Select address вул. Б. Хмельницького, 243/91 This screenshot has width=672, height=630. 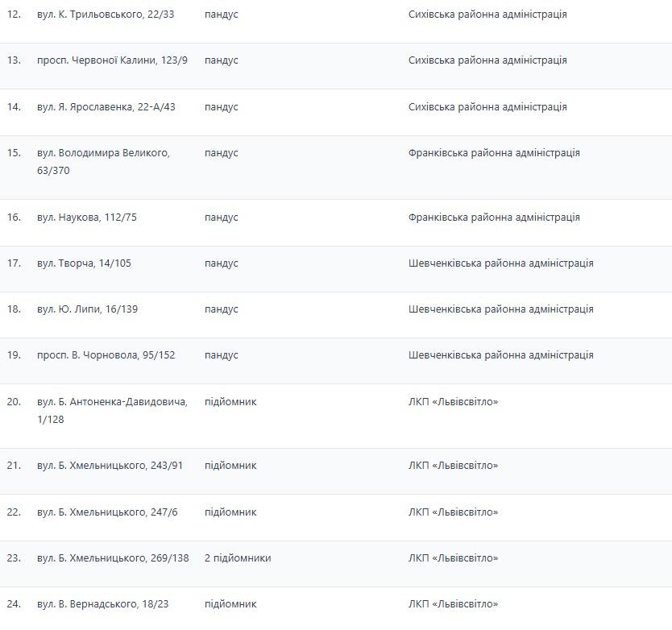coord(110,466)
